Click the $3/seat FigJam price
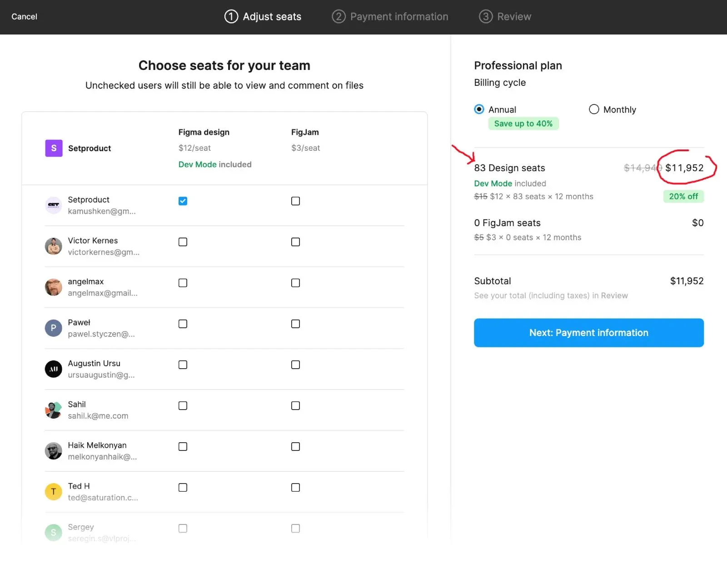Viewport: 727px width, 588px height. point(305,148)
